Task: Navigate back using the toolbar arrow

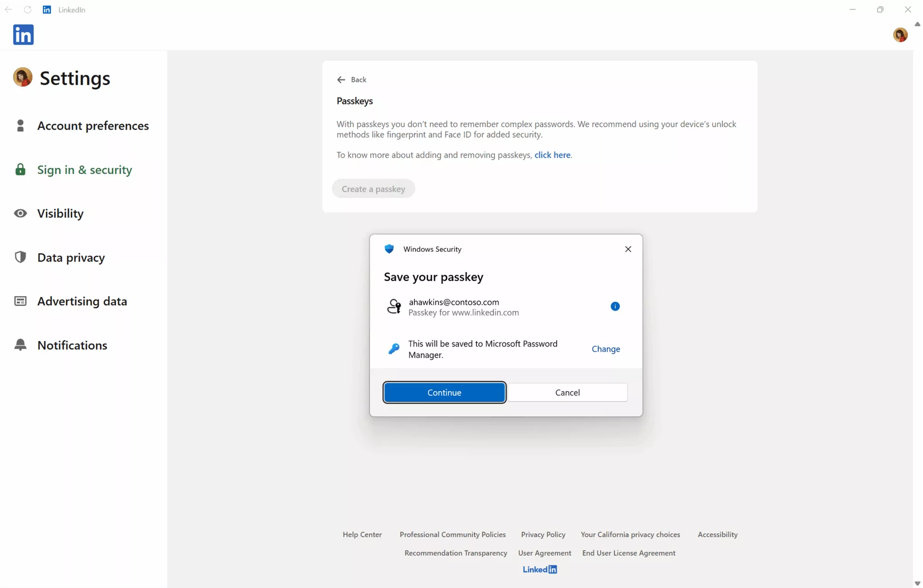Action: [9, 9]
